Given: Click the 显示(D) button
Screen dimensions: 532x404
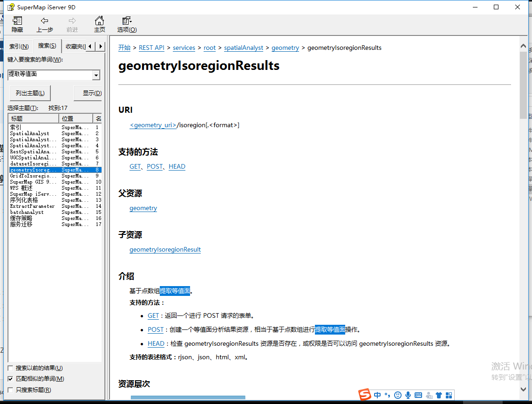Looking at the screenshot, I should pos(88,93).
